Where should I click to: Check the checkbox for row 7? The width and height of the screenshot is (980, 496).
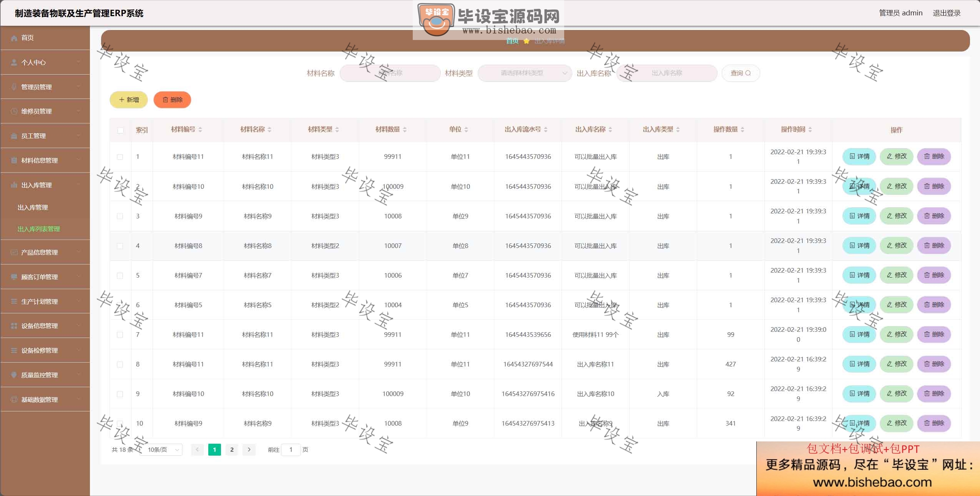[120, 335]
